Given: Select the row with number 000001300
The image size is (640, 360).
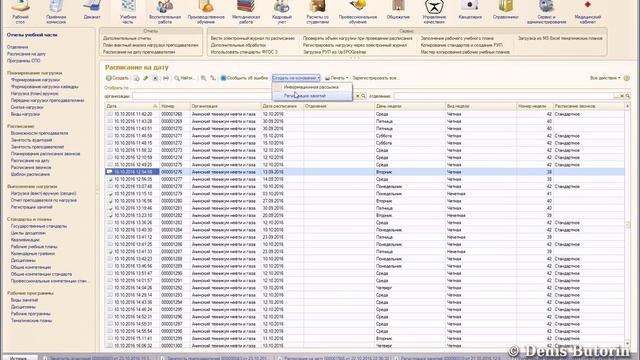Looking at the screenshot, I should click(364, 346).
